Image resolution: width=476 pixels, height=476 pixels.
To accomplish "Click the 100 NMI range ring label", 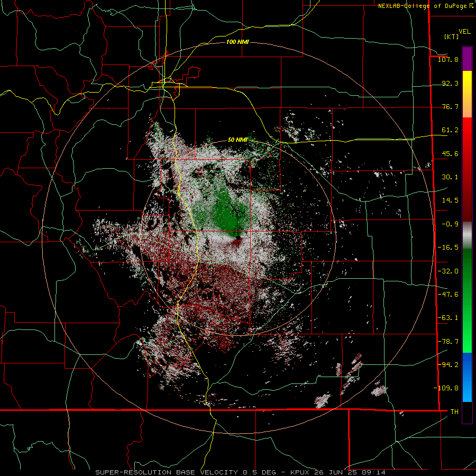I will (x=237, y=42).
